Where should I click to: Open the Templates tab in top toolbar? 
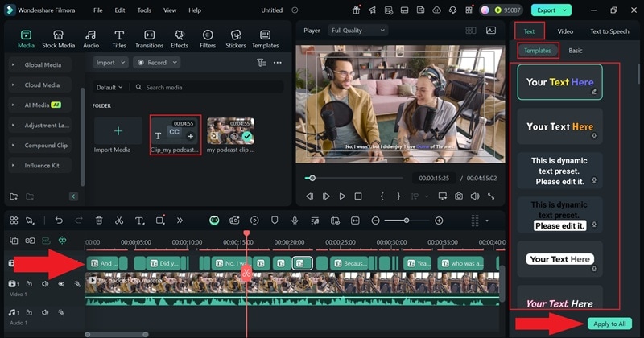(266, 39)
